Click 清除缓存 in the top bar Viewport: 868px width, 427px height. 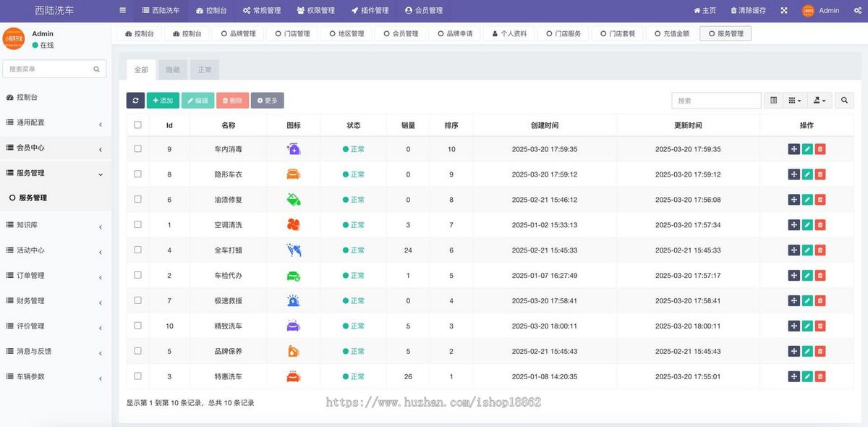[x=748, y=10]
